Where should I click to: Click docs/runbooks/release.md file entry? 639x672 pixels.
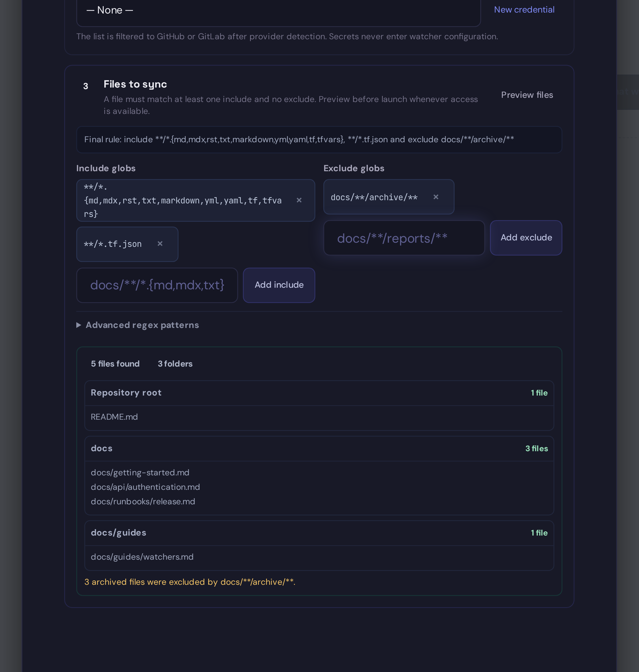coord(143,501)
